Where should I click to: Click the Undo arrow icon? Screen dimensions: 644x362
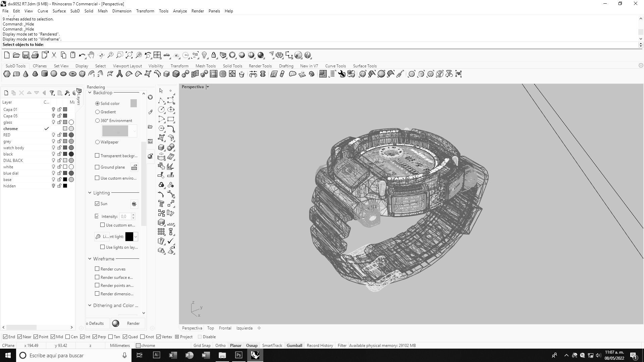click(x=82, y=55)
